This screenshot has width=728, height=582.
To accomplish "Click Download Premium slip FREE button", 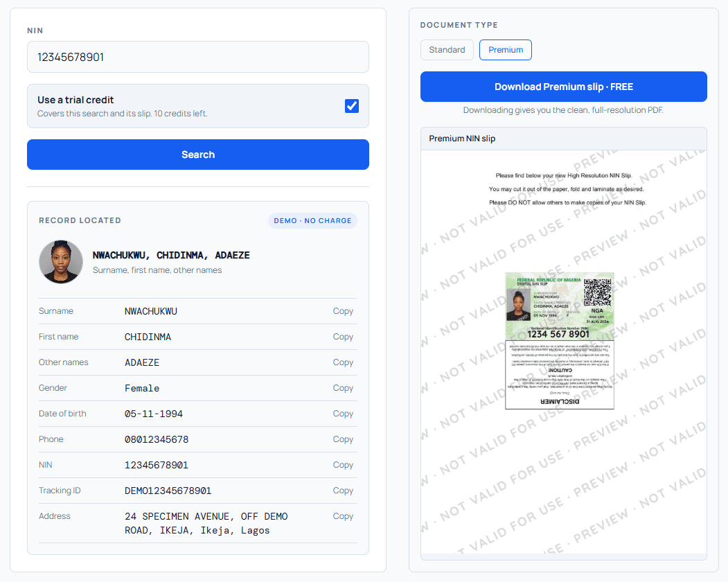I will (x=564, y=87).
